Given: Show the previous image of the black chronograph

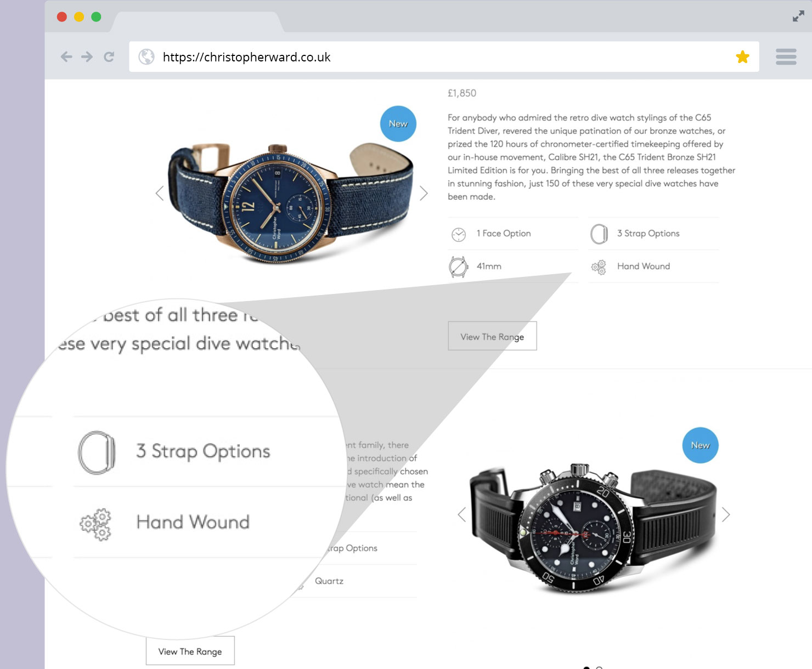Looking at the screenshot, I should tap(462, 514).
